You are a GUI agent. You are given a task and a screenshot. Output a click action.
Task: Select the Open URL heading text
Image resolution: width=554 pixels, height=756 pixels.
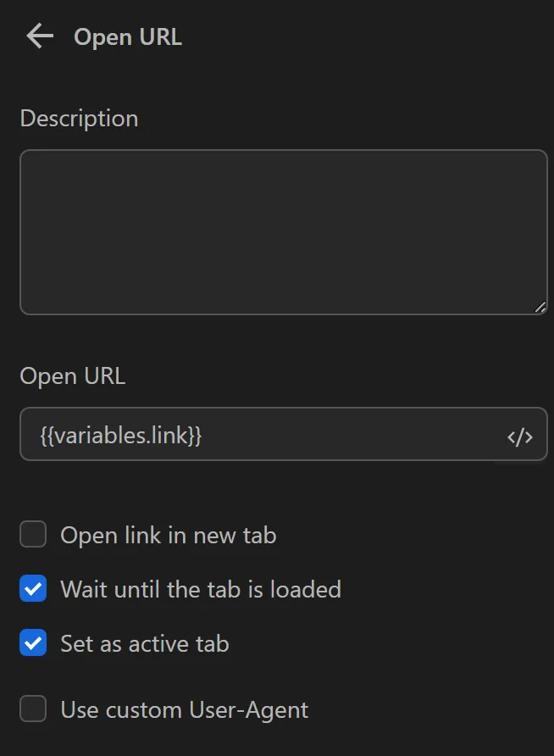(128, 36)
